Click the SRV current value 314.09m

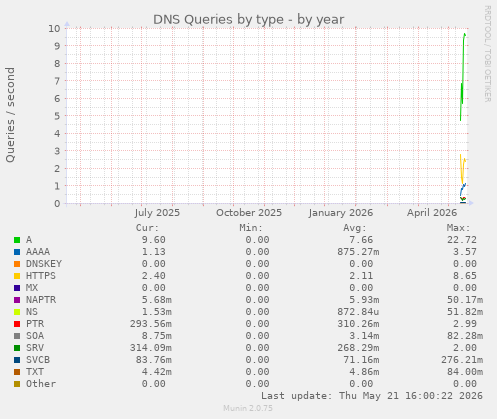(151, 348)
